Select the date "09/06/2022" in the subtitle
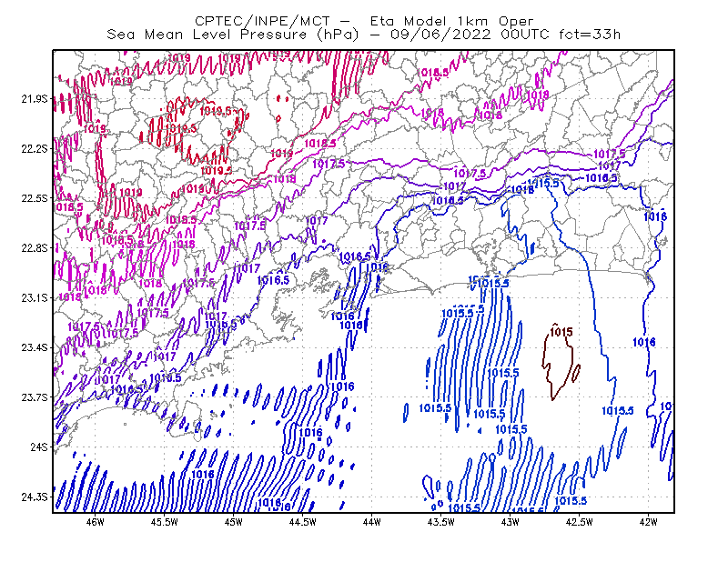The image size is (728, 562). (440, 35)
